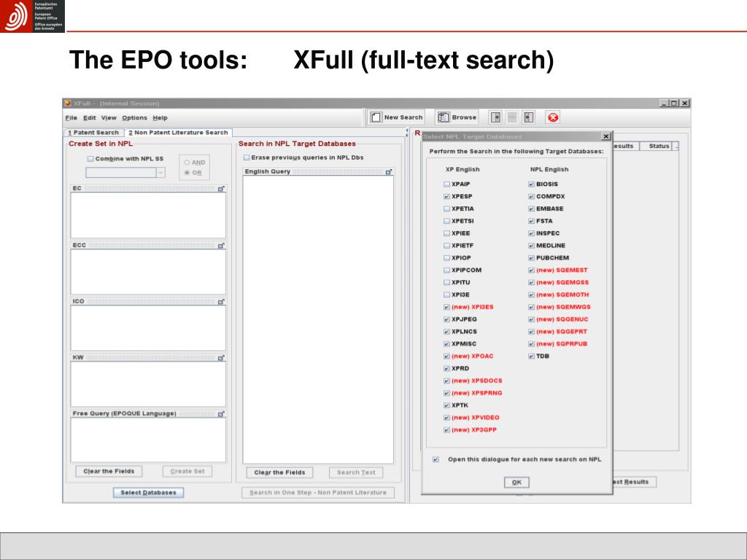Select the OR radio button

coord(187,173)
